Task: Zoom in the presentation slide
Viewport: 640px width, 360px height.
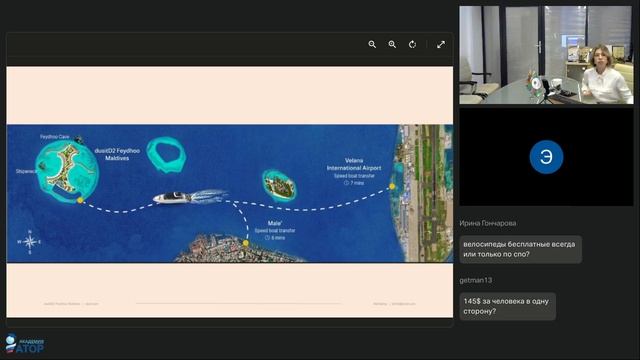Action: click(x=392, y=44)
